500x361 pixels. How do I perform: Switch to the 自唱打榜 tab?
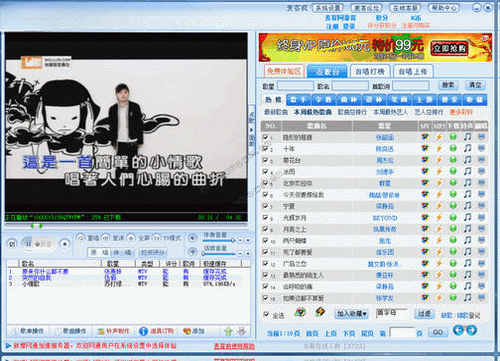click(370, 71)
